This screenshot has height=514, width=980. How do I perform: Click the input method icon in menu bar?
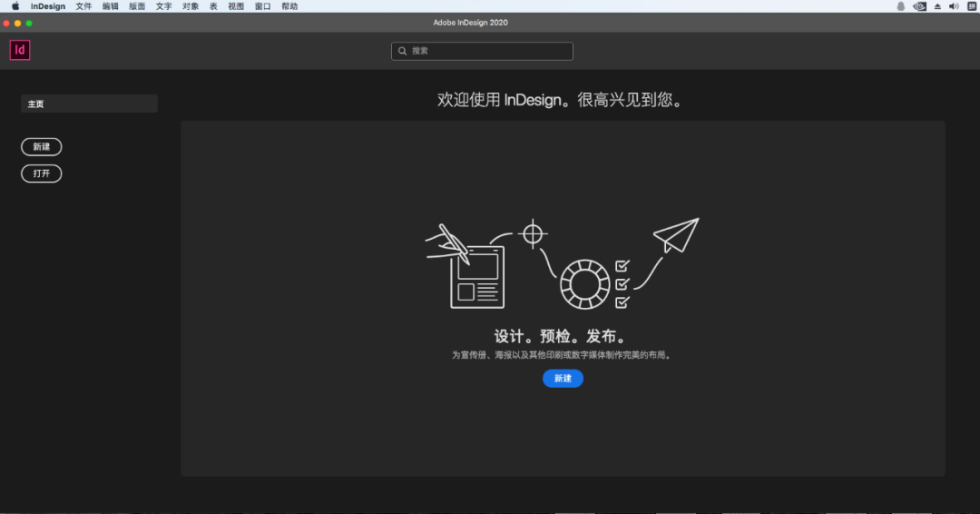point(972,6)
